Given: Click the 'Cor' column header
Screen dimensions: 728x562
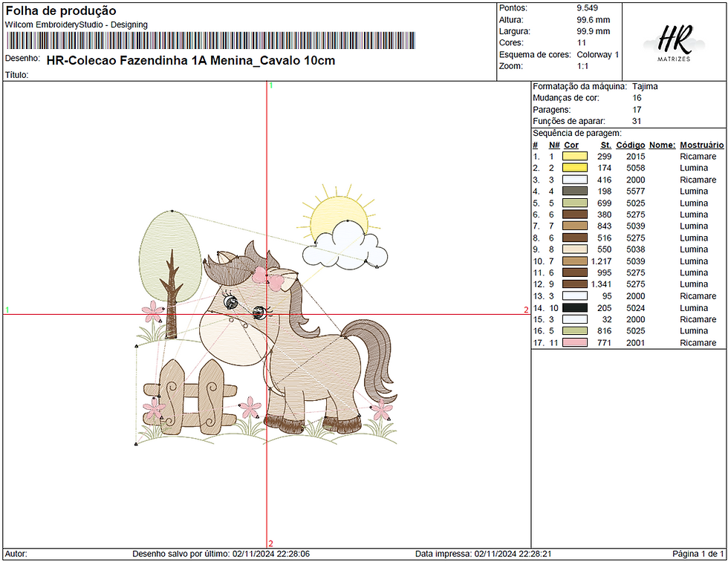Looking at the screenshot, I should [571, 145].
